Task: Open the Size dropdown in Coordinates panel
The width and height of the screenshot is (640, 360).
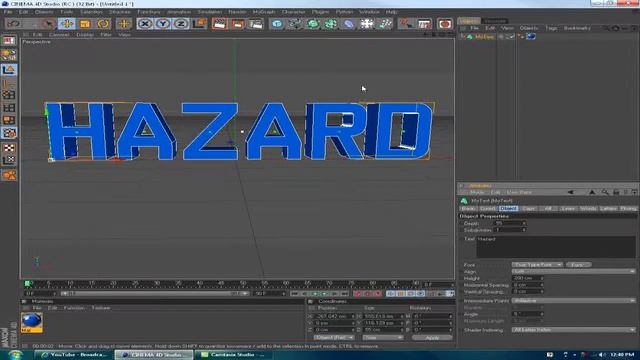Action: tap(382, 338)
